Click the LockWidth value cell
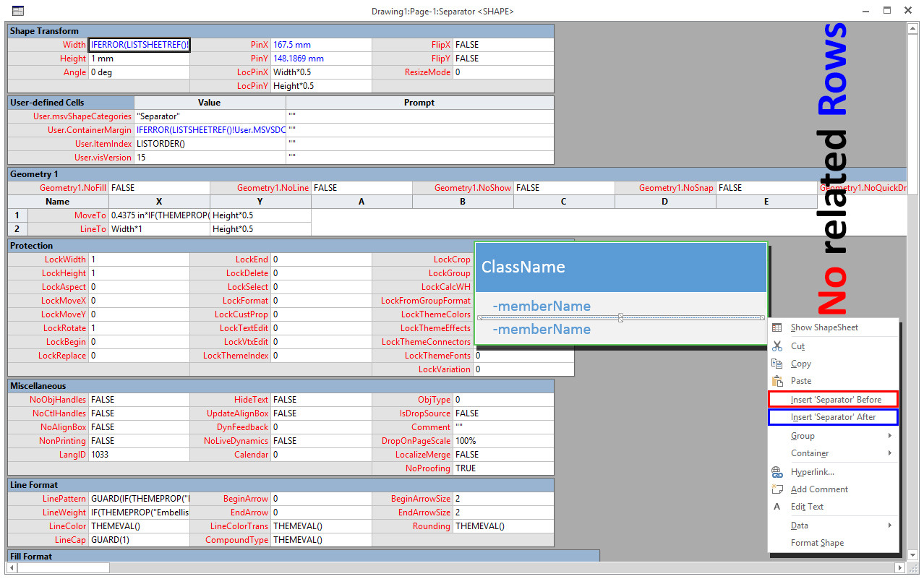This screenshot has height=579, width=924. 139,260
